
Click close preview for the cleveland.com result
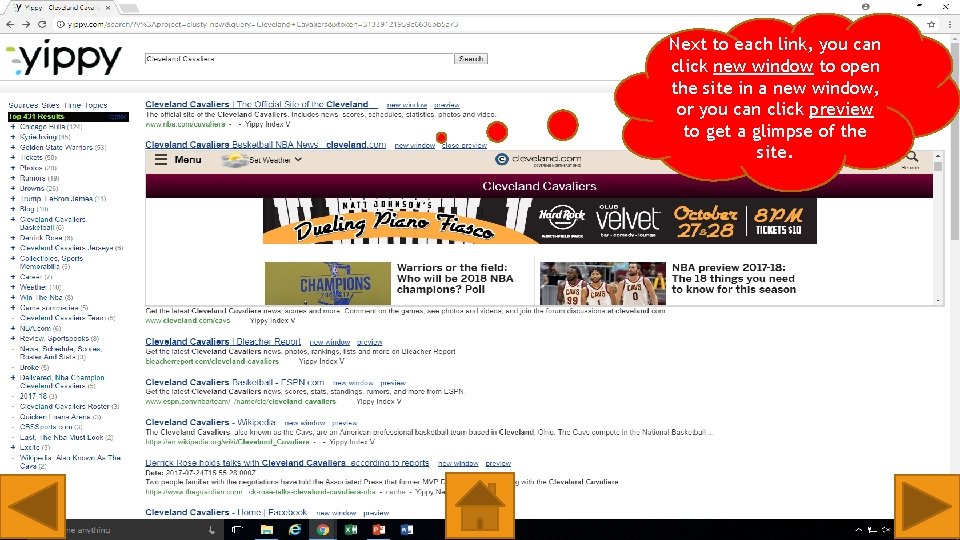464,146
